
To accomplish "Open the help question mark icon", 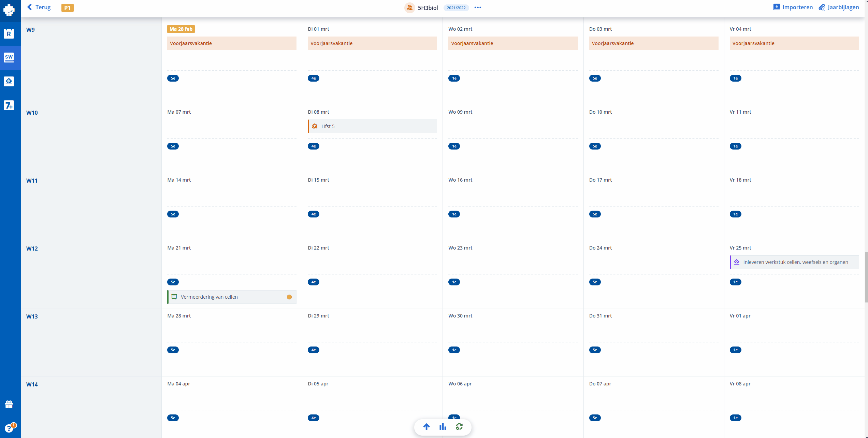I will 9,428.
